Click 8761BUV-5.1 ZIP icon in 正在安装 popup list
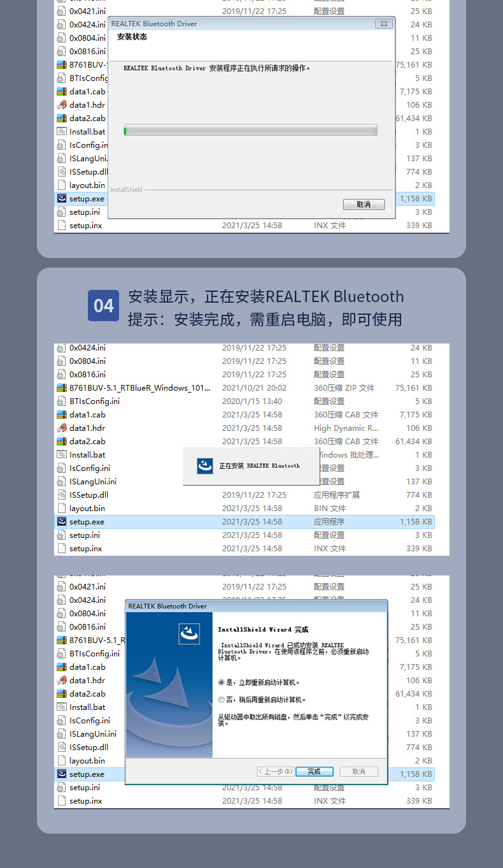Viewport: 503px width, 868px height. point(62,387)
